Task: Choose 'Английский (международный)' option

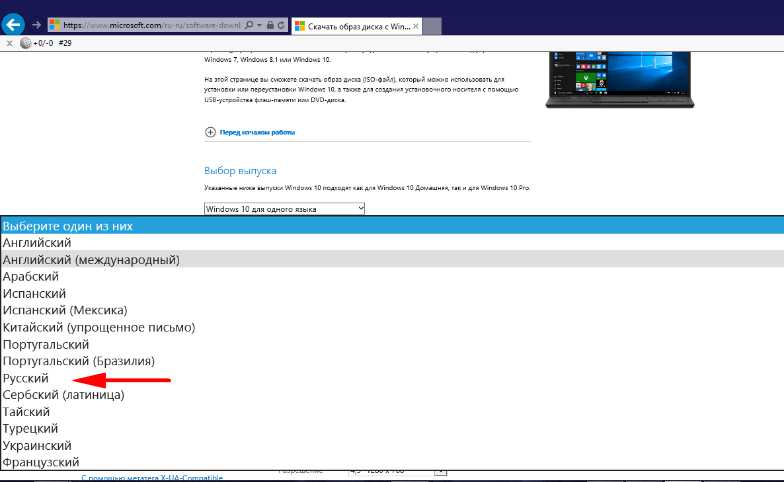Action: (x=392, y=260)
